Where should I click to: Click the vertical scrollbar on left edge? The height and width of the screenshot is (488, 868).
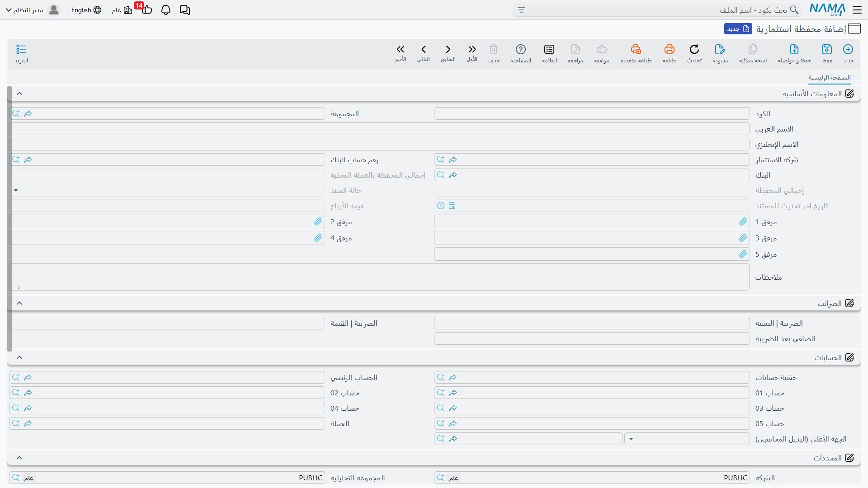point(9,219)
